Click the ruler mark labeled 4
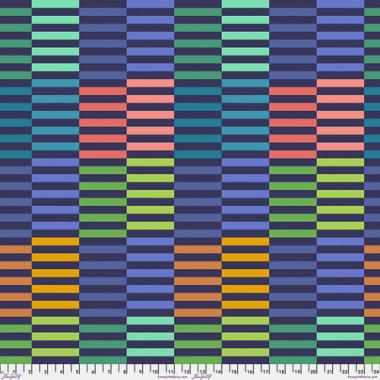 point(61,372)
